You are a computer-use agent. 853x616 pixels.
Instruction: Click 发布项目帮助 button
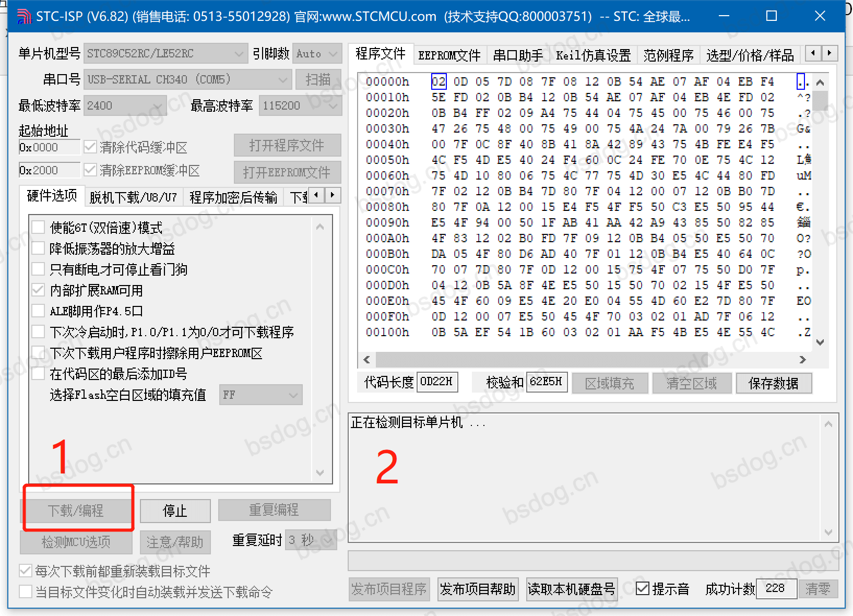pos(478,589)
